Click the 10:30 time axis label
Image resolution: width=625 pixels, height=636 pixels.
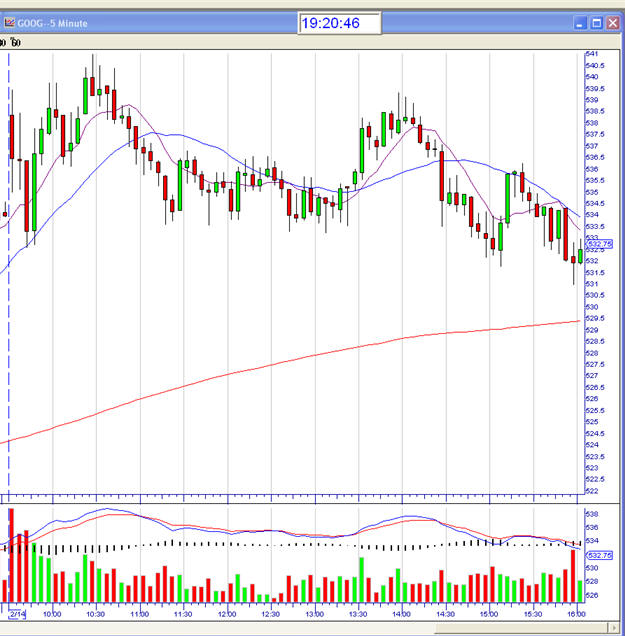click(x=96, y=614)
